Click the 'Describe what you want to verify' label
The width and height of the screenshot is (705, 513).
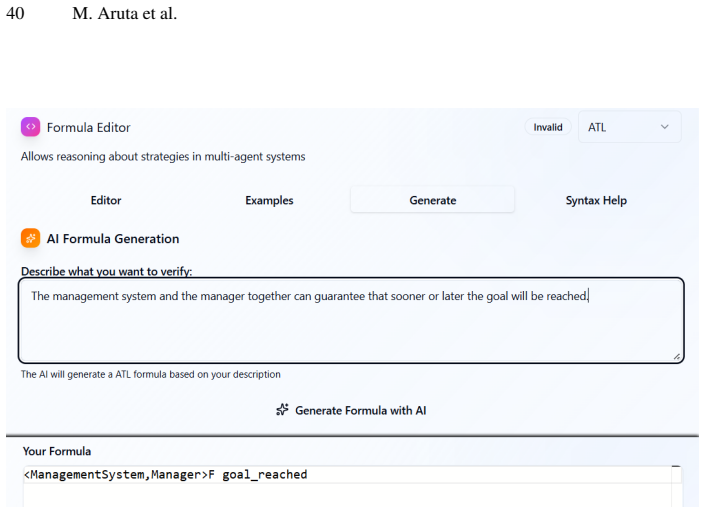tap(107, 271)
